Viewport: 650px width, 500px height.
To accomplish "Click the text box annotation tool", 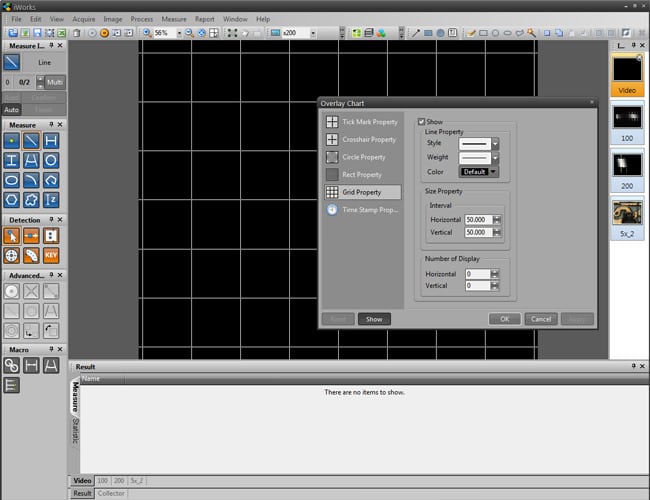I will [453, 33].
